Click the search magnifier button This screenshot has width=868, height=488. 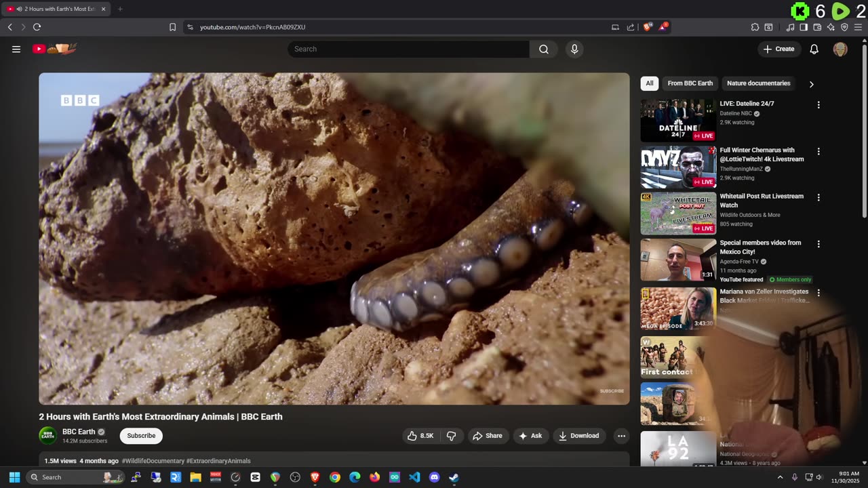[x=543, y=49]
